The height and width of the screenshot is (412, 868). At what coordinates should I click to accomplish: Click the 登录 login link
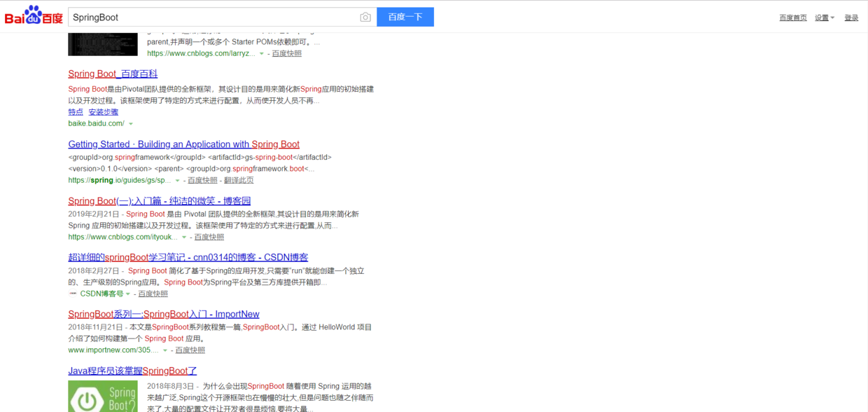851,18
